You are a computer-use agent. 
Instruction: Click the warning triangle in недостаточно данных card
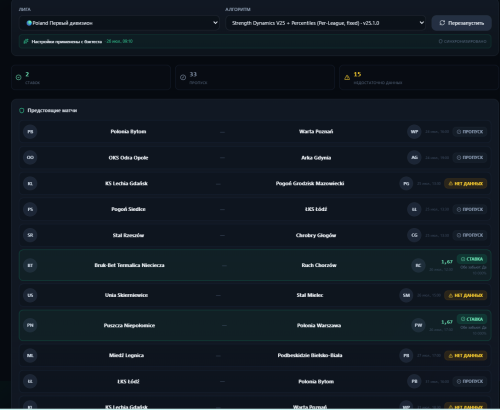coord(347,77)
